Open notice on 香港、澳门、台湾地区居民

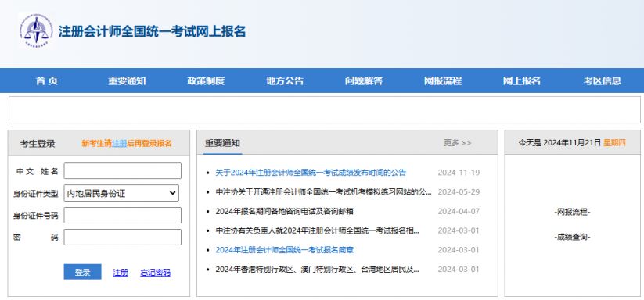pos(317,270)
